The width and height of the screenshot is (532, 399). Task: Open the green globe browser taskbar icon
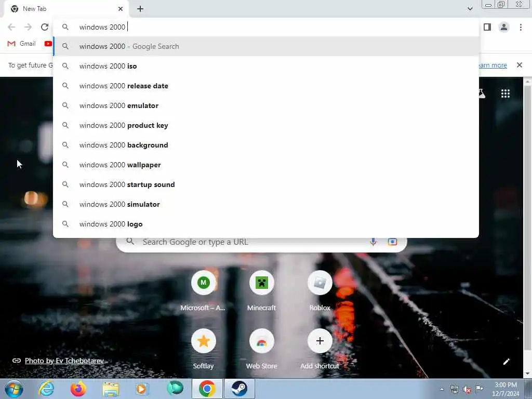(x=175, y=388)
